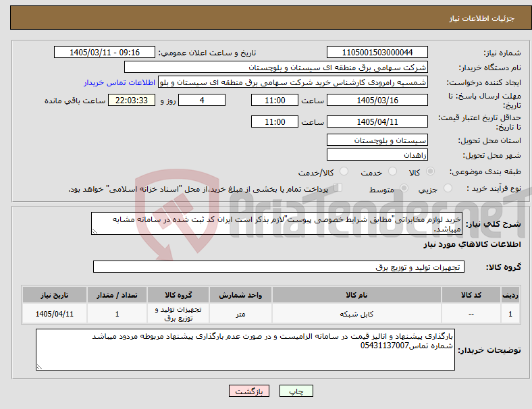Screen dimensions: 532x409
Task: Select the خدمت radio button
Action: [x=392, y=171]
